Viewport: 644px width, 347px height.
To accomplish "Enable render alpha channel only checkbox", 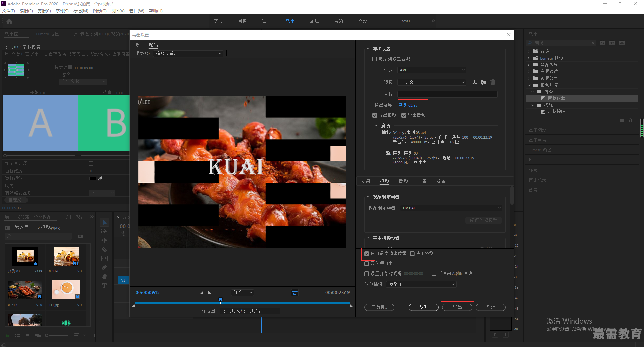I will click(434, 273).
